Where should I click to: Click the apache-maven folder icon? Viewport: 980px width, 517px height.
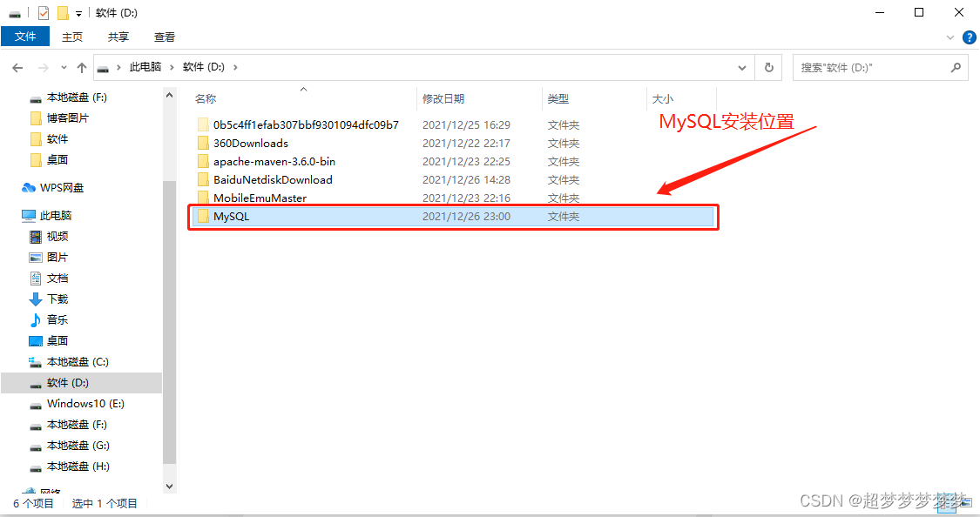pos(202,161)
